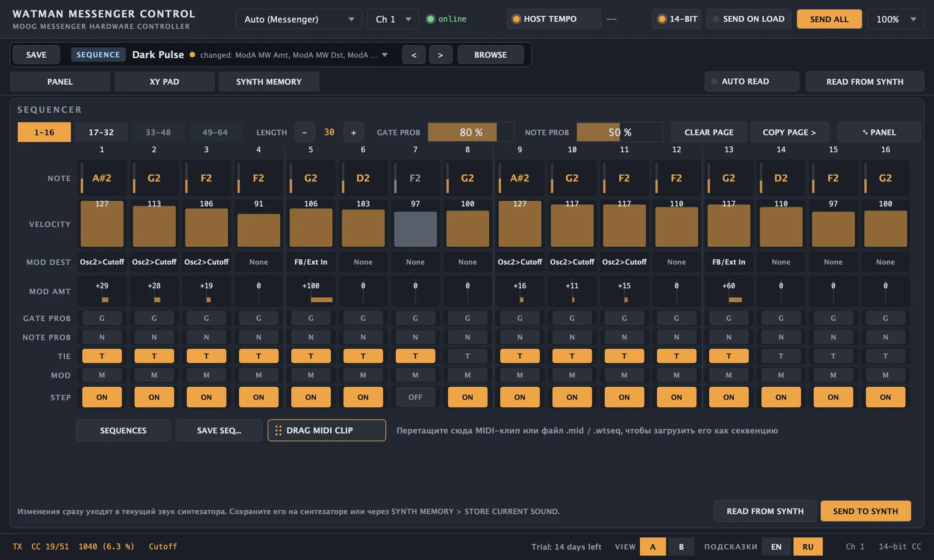Click COPY PAGE > button
Image resolution: width=934 pixels, height=560 pixels.
[789, 132]
